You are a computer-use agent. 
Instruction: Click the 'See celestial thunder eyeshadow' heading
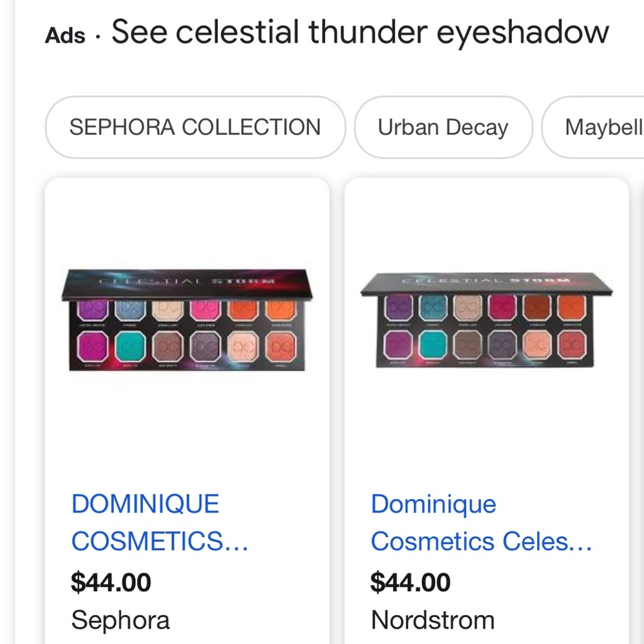point(360,32)
